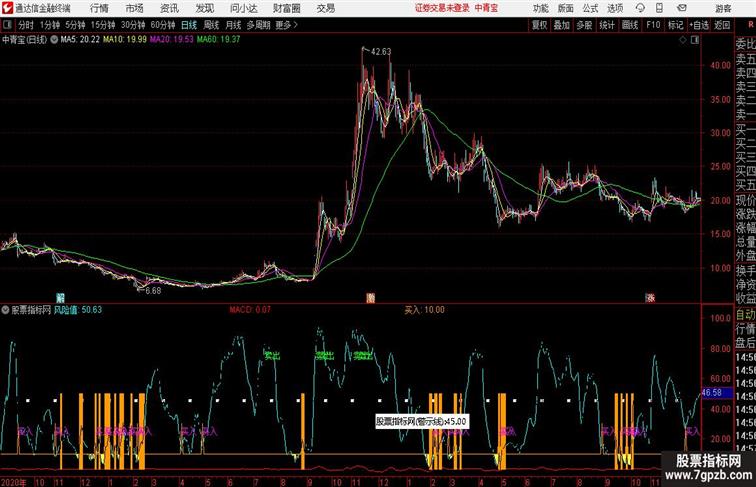This screenshot has height=487, width=756.
Task: Click the 叠加 overlay button
Action: click(562, 25)
